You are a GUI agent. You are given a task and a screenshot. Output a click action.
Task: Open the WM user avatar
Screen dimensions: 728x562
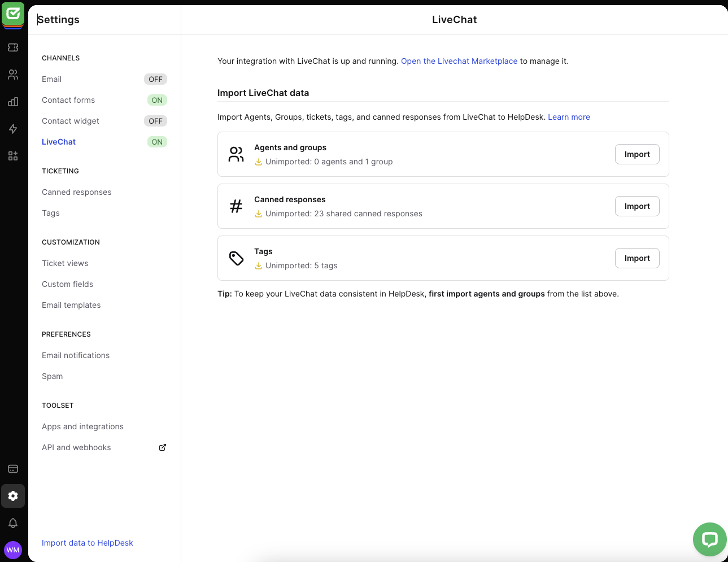tap(13, 550)
